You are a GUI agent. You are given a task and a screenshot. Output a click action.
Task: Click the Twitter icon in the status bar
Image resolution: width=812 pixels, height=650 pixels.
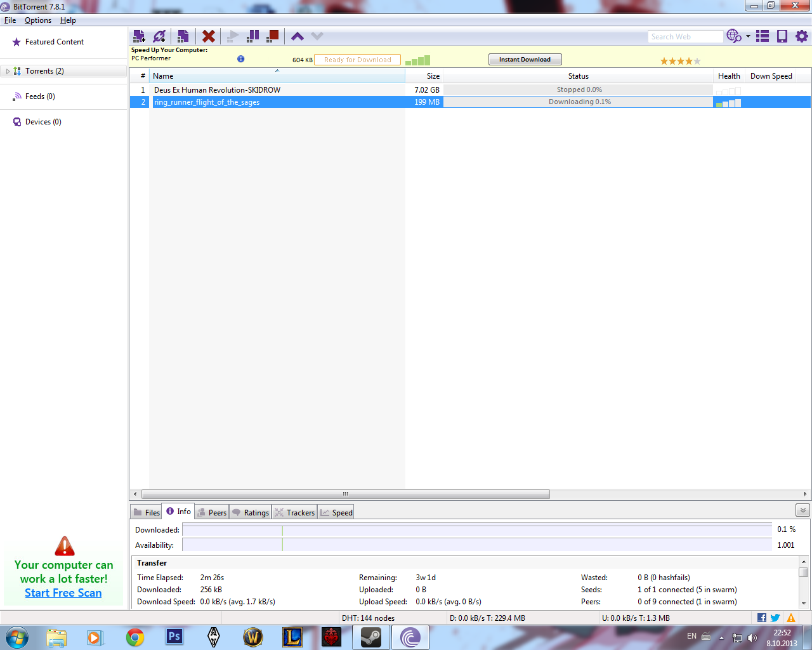coord(775,618)
